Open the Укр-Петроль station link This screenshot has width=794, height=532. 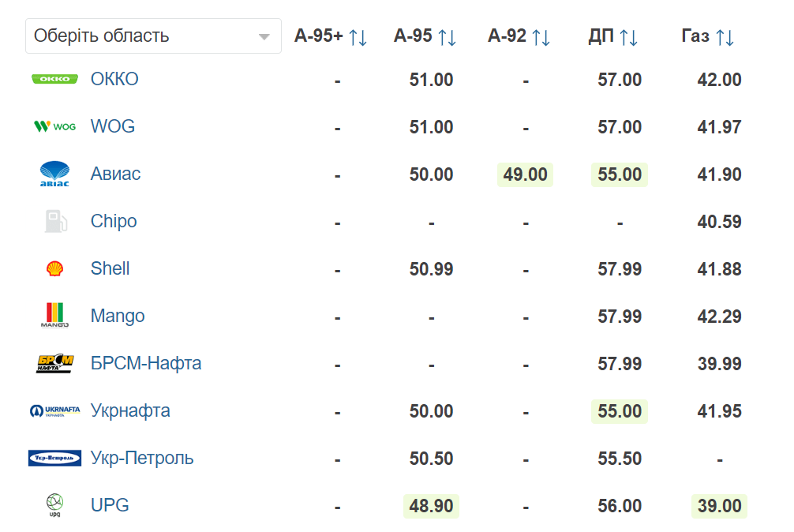click(x=142, y=458)
